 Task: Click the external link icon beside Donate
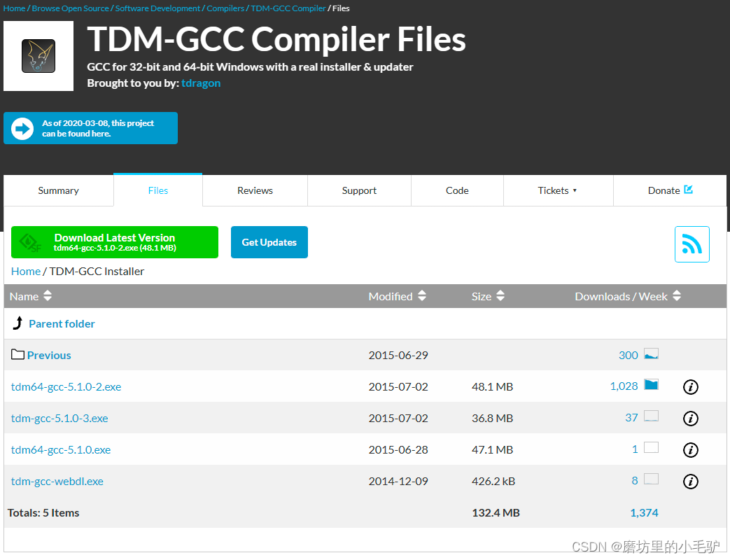pos(688,190)
